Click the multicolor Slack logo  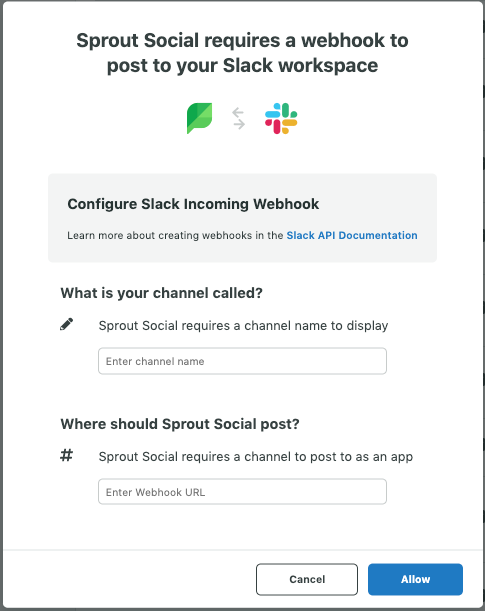click(281, 118)
